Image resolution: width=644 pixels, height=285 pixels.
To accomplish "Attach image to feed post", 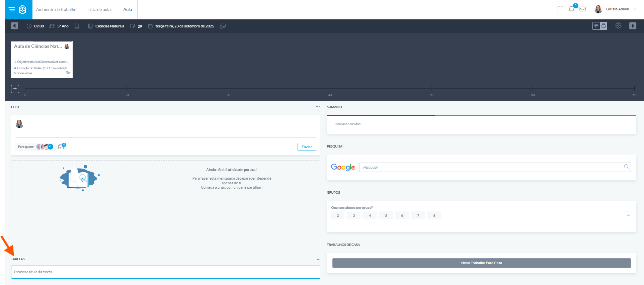I will pyautogui.click(x=62, y=146).
